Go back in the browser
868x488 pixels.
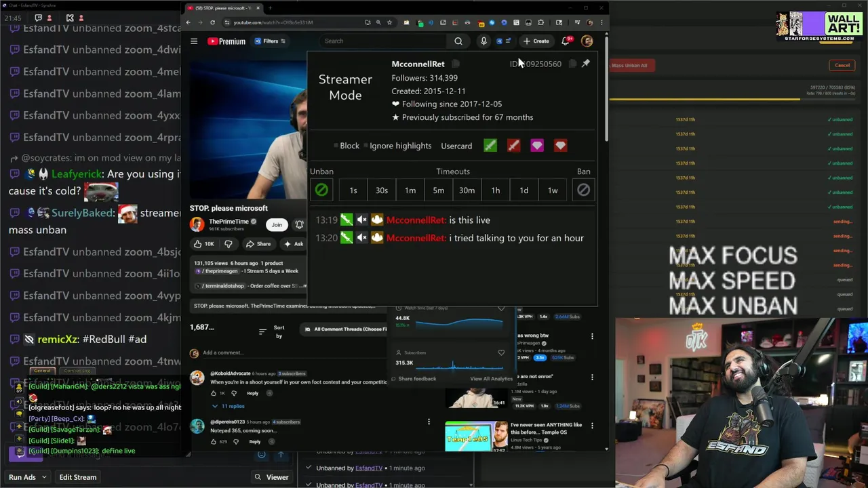pos(189,22)
